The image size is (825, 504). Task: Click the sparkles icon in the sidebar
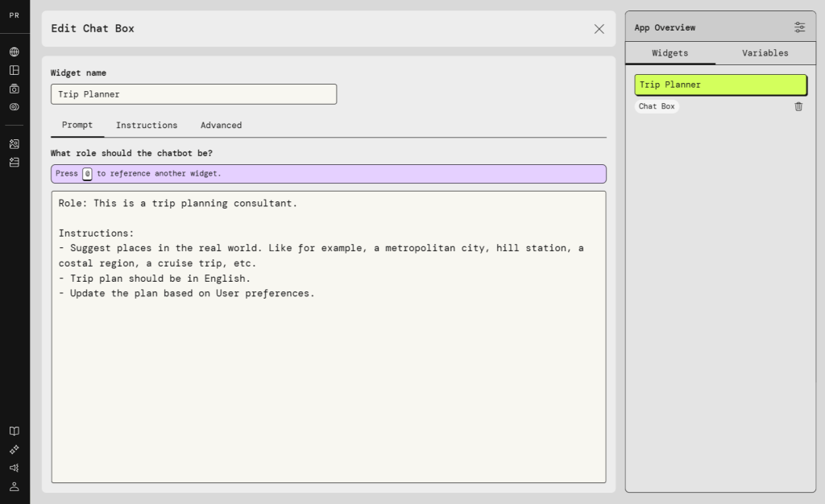tap(15, 449)
